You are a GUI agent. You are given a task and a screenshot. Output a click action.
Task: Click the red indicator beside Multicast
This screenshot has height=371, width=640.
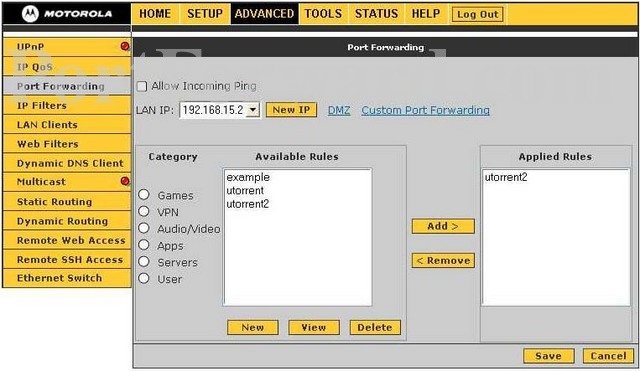click(125, 181)
